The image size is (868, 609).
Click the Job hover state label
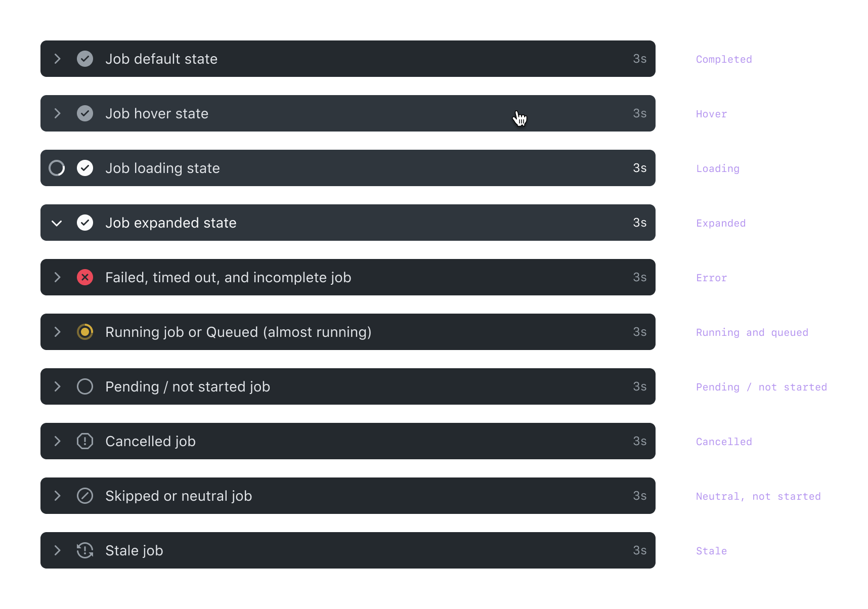(157, 113)
